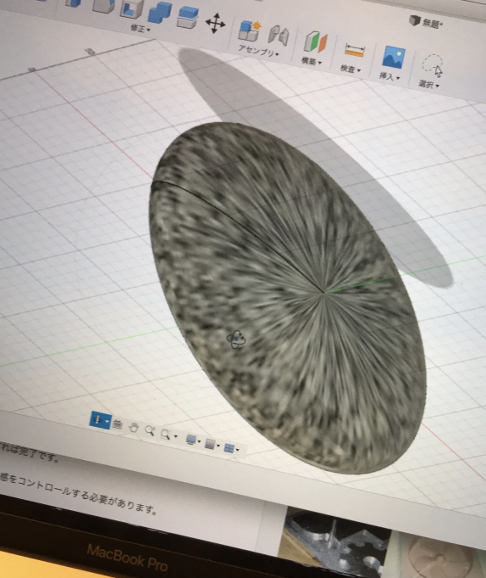
Task: Click the Look At icon beside Orbit
Action: 117,425
